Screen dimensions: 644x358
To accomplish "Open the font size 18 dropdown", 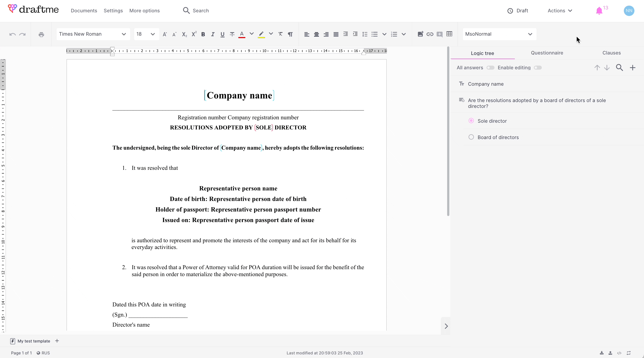I will [x=146, y=34].
